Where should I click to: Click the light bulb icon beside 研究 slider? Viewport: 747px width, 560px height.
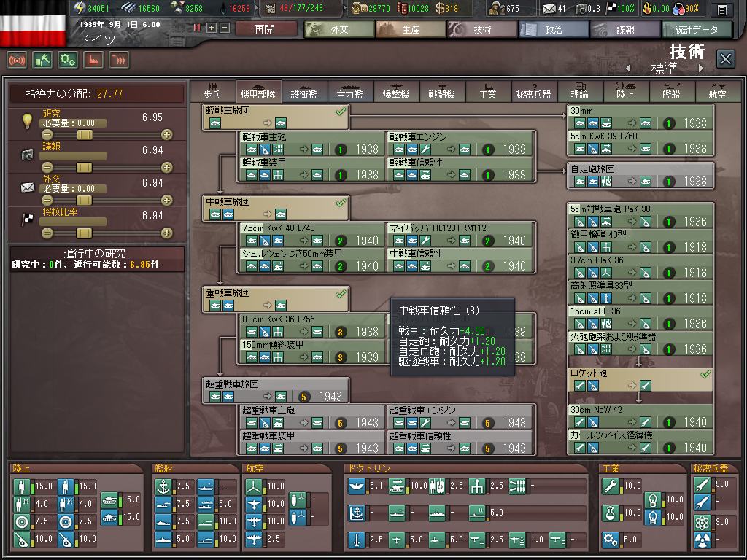coord(27,121)
